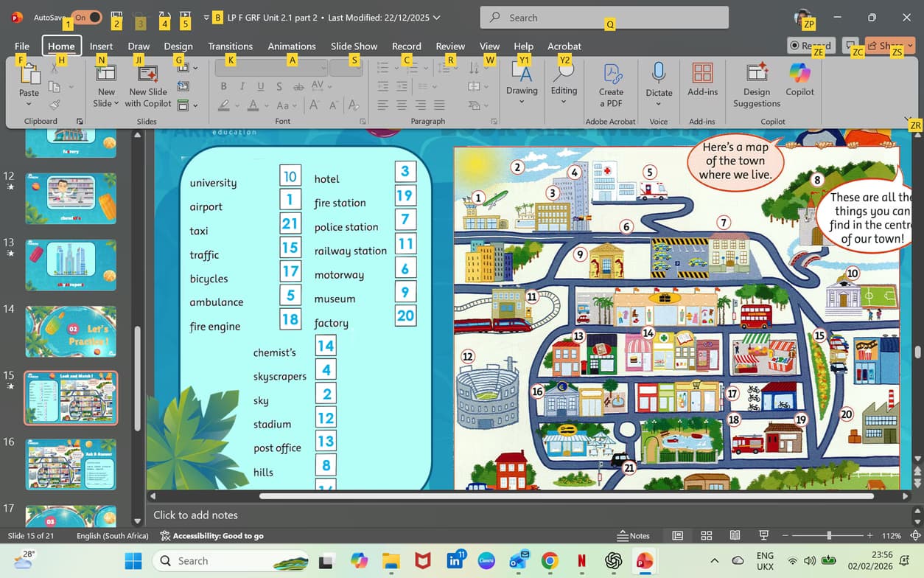Open the Add-ins button

point(702,80)
